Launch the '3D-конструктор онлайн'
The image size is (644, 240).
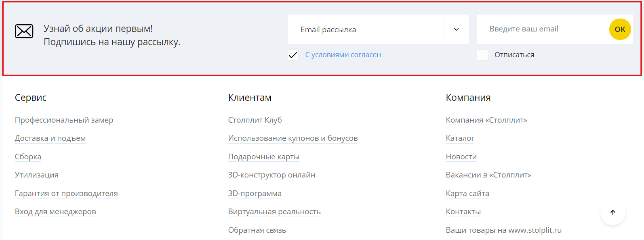click(271, 175)
